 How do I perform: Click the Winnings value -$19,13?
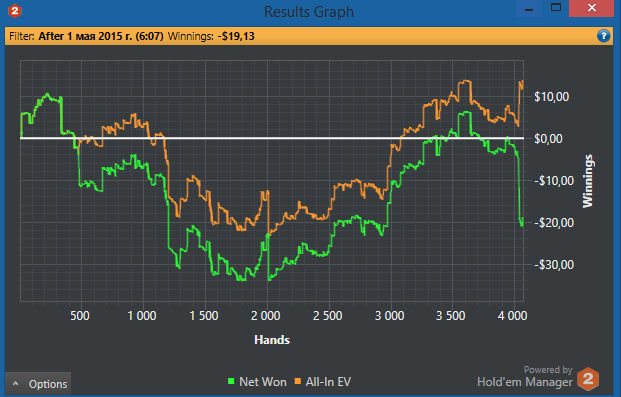click(236, 36)
